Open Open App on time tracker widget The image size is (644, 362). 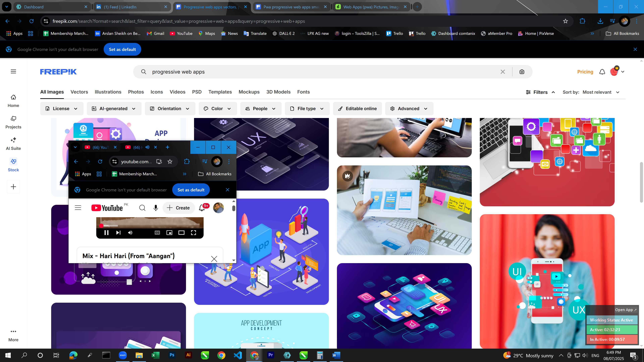[x=626, y=310]
